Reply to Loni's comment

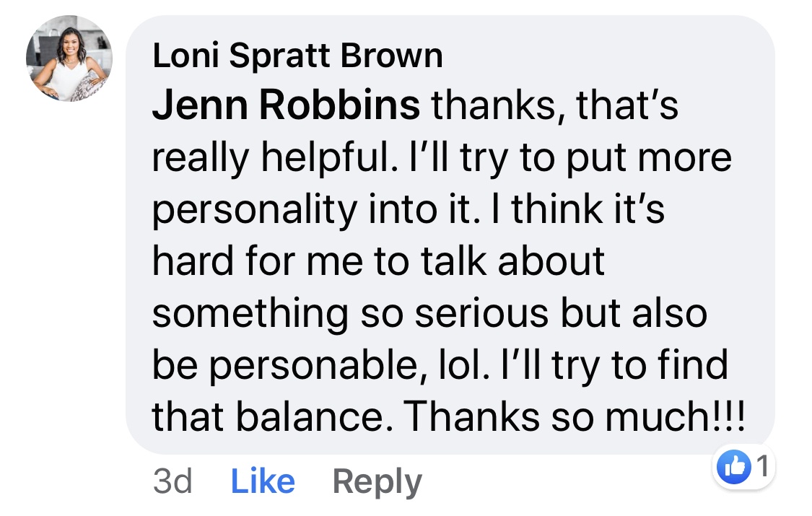coord(377,482)
